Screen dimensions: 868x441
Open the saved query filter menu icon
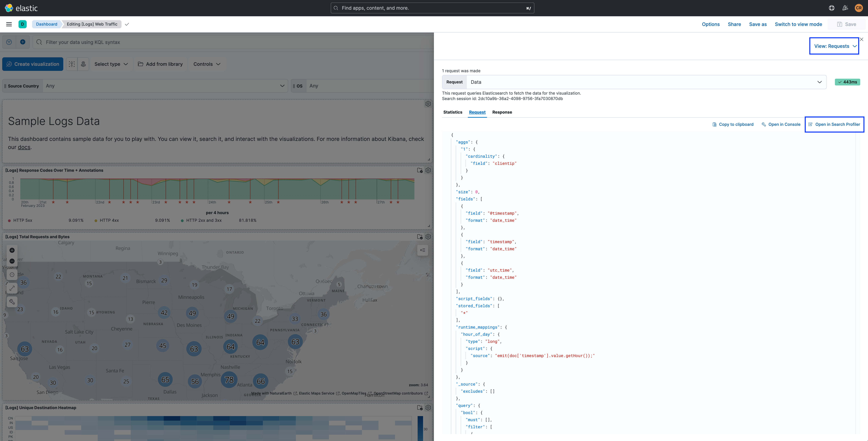click(x=9, y=42)
